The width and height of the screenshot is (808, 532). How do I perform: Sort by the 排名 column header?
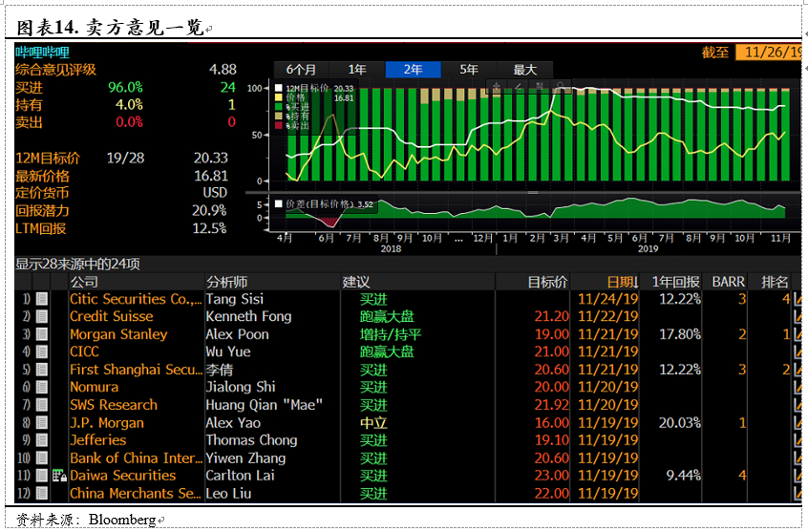pos(775,282)
